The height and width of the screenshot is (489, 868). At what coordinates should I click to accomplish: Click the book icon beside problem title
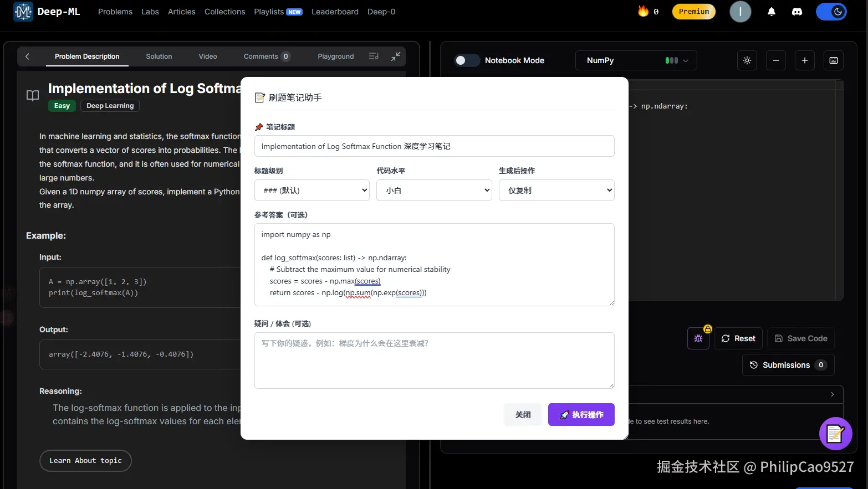pyautogui.click(x=33, y=95)
